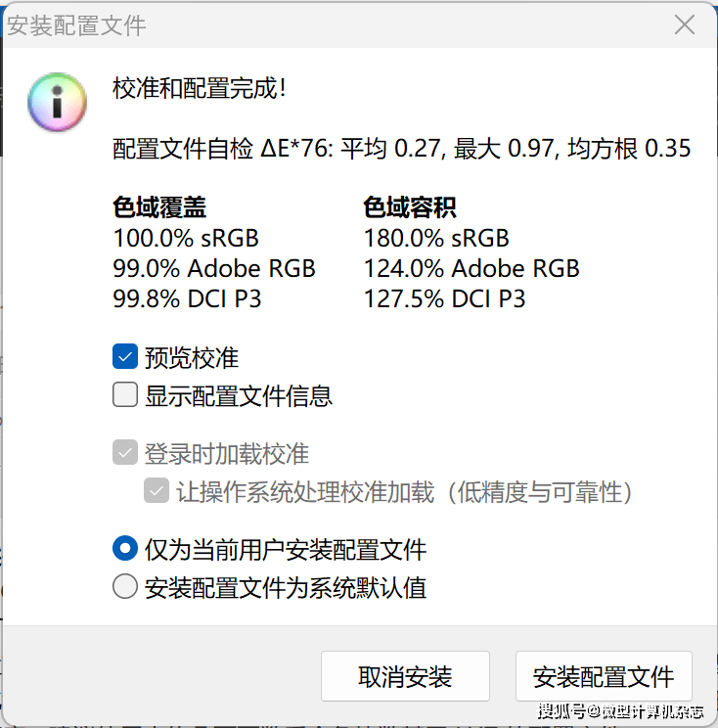
Task: Click the 99.0% Adobe RGB coverage value
Action: 214,268
